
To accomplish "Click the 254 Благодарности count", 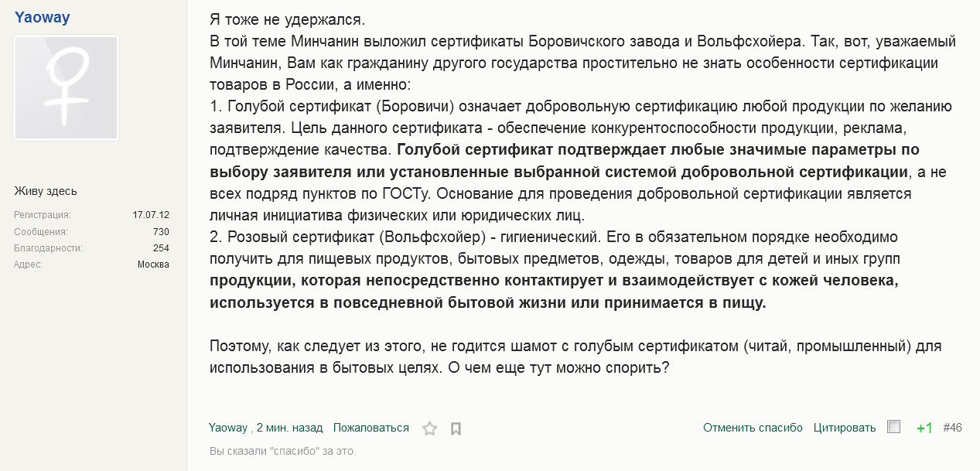I will coord(161,248).
